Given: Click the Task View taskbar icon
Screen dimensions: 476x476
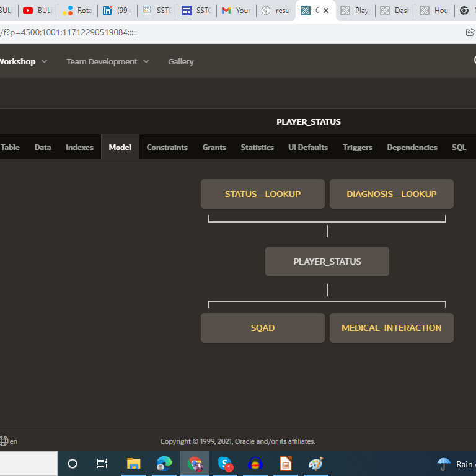Looking at the screenshot, I should (102, 464).
